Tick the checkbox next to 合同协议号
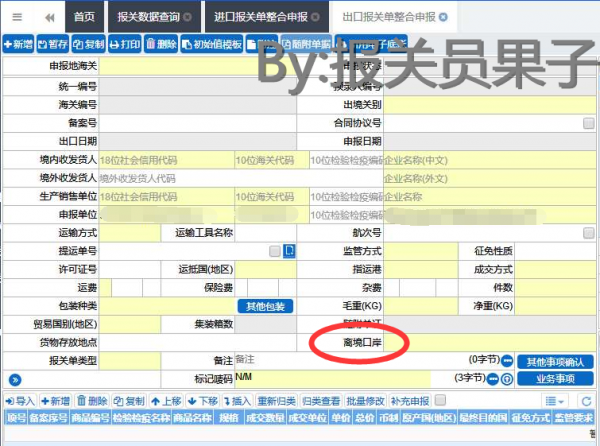600x446 pixels. (591, 124)
